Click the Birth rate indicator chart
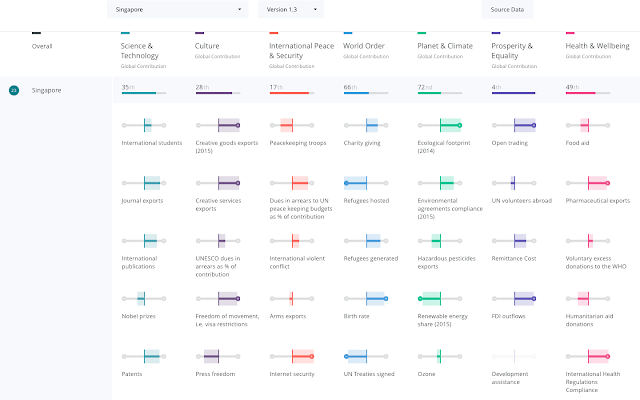The height and width of the screenshot is (400, 640). point(366,298)
